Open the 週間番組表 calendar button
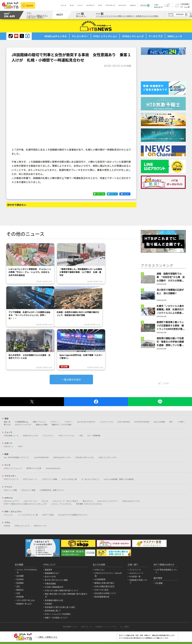 click(182, 15)
